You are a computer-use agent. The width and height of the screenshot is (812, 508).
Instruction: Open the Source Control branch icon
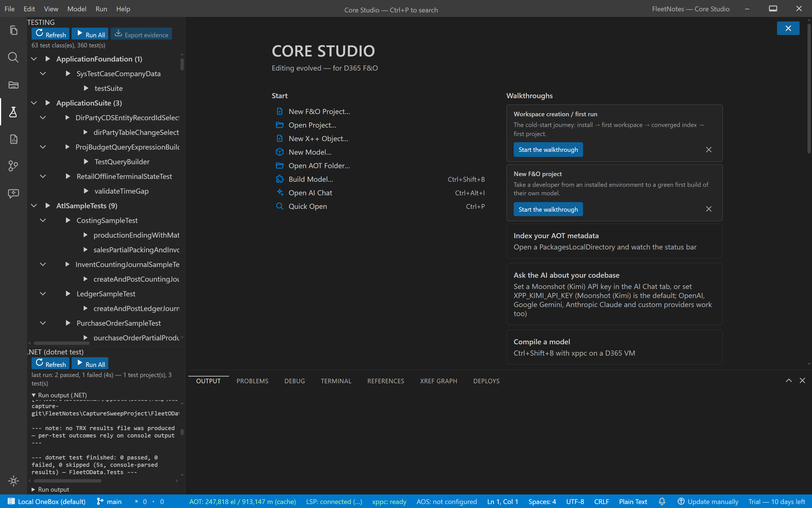(x=14, y=166)
